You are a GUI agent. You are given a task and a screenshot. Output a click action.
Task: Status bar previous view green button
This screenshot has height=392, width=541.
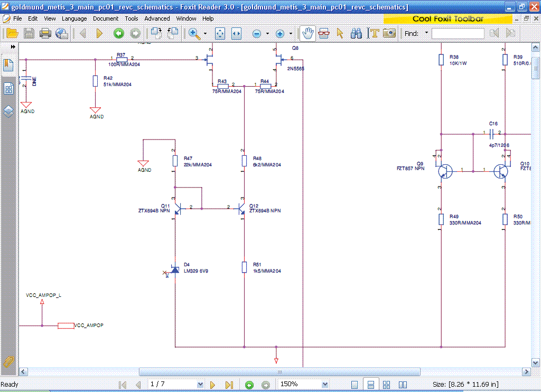tap(249, 385)
